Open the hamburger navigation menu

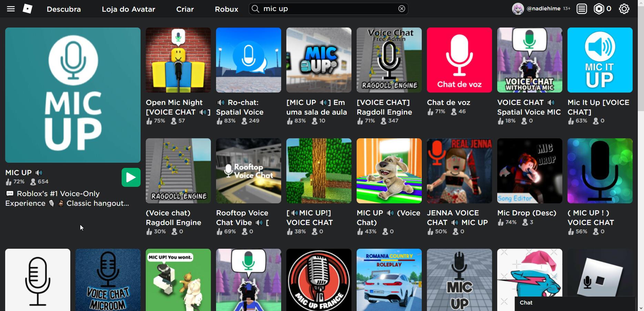coord(11,9)
